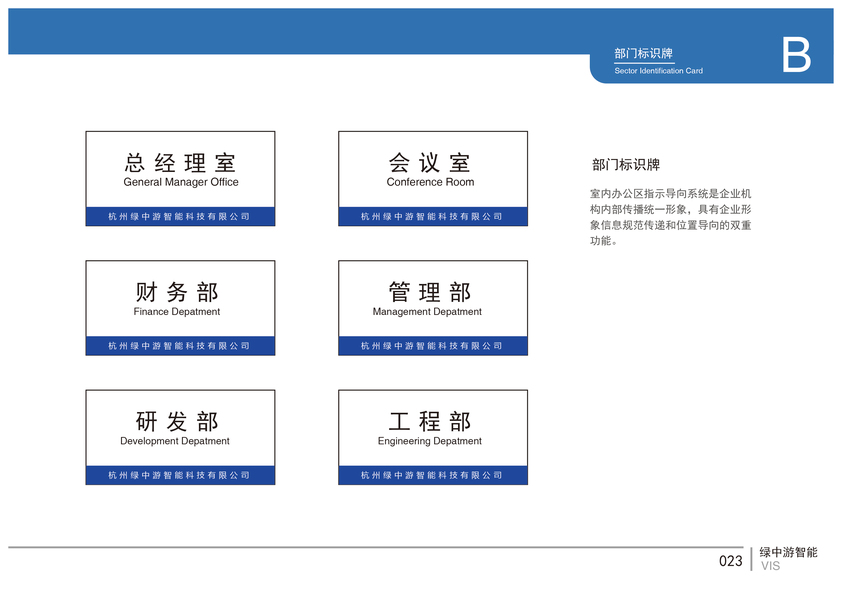This screenshot has height=600, width=842.
Task: Click the 部门标识牌 heading above the description
Action: 626,164
